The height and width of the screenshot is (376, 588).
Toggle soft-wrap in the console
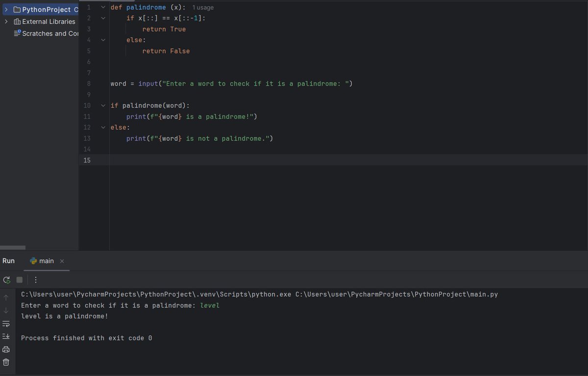[x=6, y=323]
